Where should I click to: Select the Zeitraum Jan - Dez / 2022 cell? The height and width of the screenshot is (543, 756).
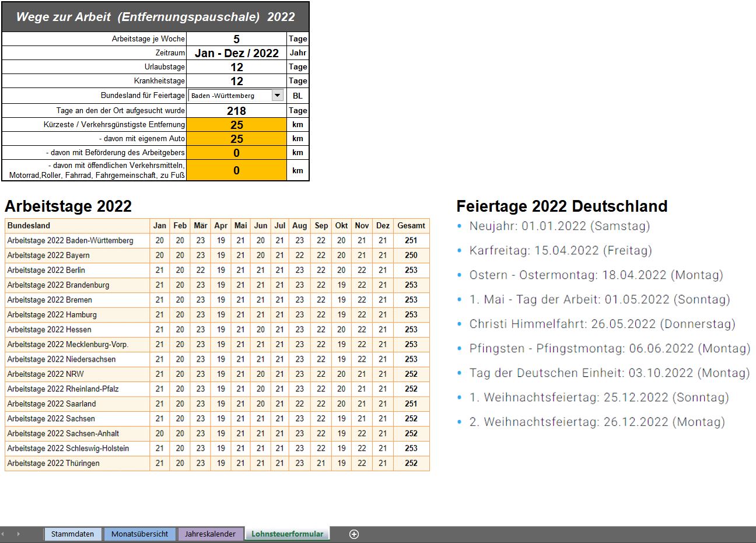[236, 53]
